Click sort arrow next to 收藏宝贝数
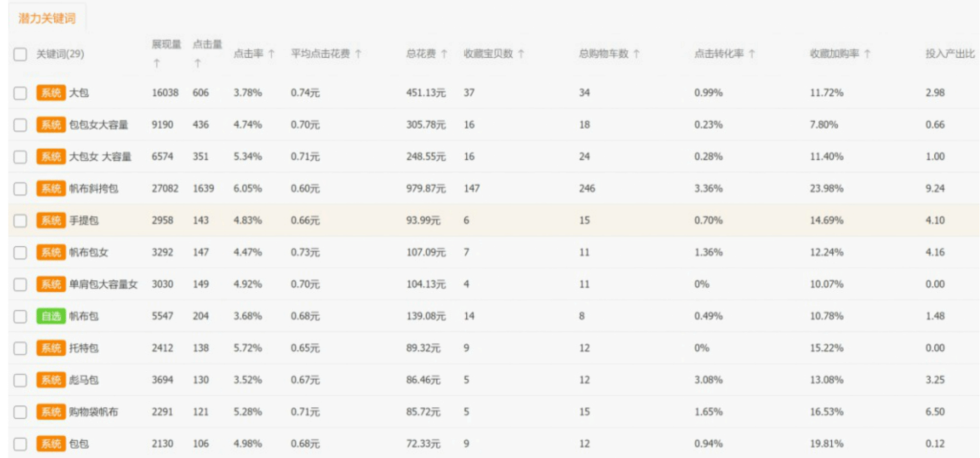Screen dimensions: 980x458 point(521,54)
